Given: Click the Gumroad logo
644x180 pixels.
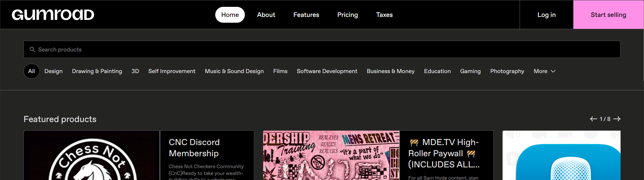Looking at the screenshot, I should click(x=53, y=15).
